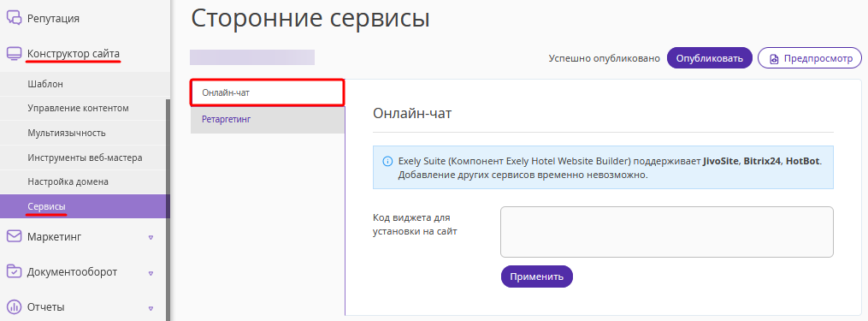Select the Сервисы submenu item
The height and width of the screenshot is (321, 868).
(x=83, y=206)
